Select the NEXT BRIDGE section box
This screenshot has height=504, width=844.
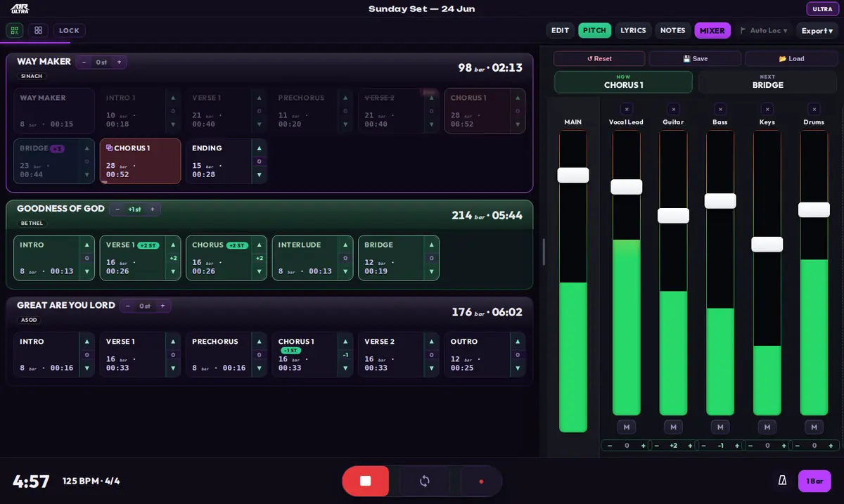(x=768, y=82)
